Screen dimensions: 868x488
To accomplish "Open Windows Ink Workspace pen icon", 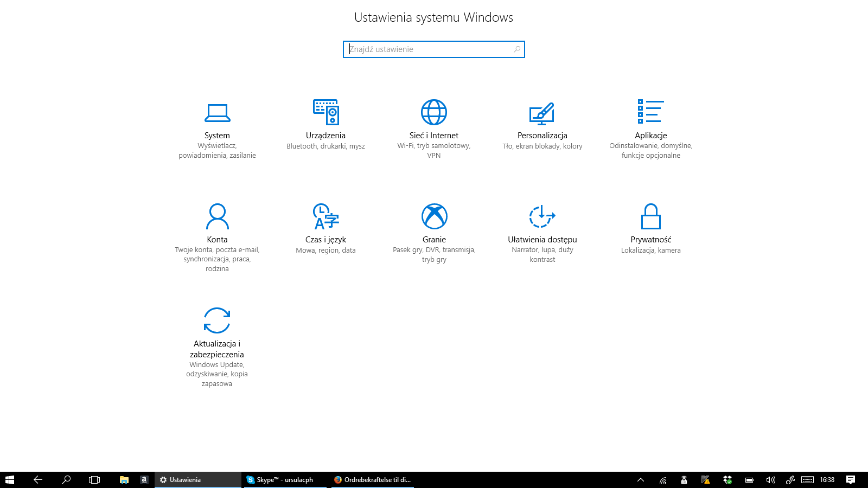I will (x=790, y=480).
